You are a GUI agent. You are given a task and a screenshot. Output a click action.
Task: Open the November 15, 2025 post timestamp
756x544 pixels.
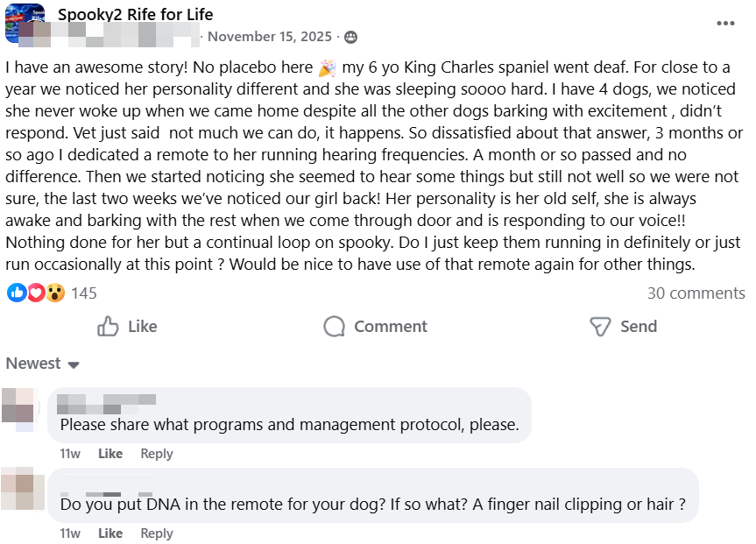270,37
